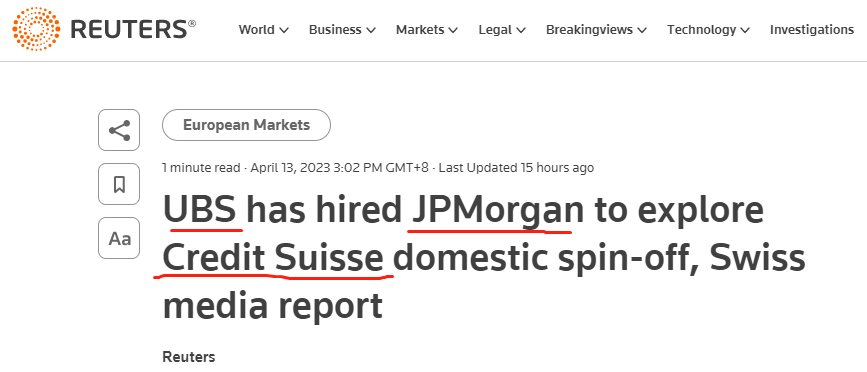Viewport: 867px width, 372px height.
Task: Expand the chevron next to Markets
Action: tap(453, 30)
